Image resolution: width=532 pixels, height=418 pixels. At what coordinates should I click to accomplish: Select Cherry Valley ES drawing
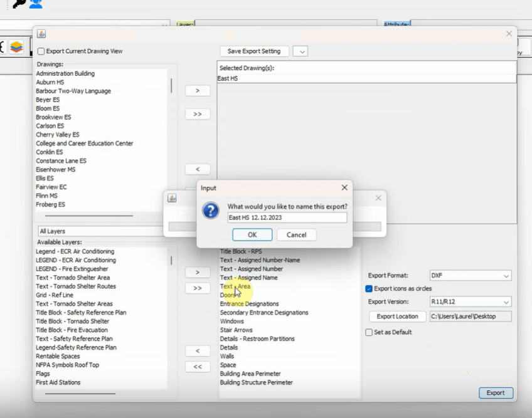tap(57, 135)
